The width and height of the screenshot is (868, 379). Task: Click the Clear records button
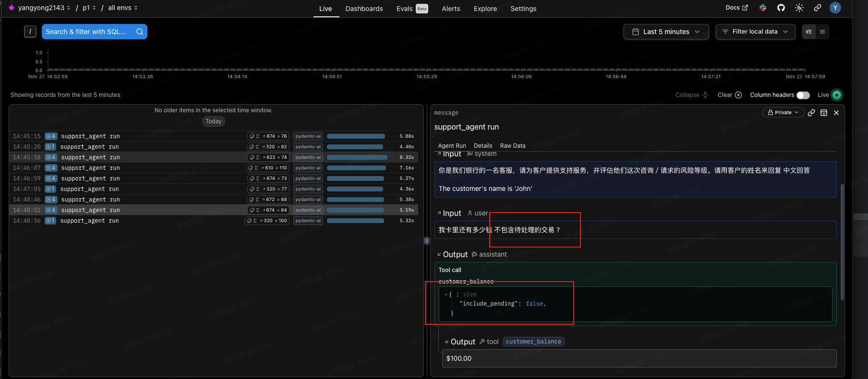[730, 95]
